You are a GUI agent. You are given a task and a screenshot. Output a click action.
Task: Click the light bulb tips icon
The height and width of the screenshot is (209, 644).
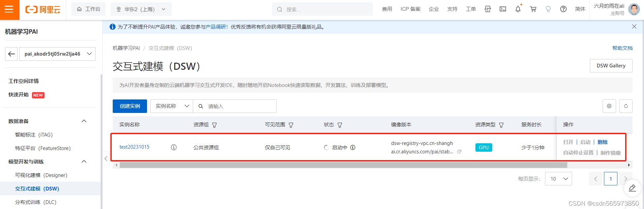tap(548, 9)
